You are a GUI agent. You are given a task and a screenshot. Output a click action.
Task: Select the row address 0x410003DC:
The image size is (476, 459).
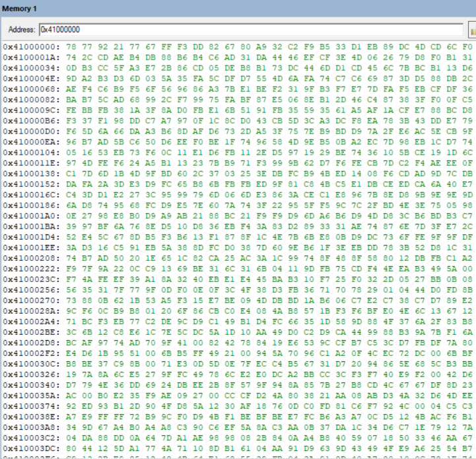point(32,448)
